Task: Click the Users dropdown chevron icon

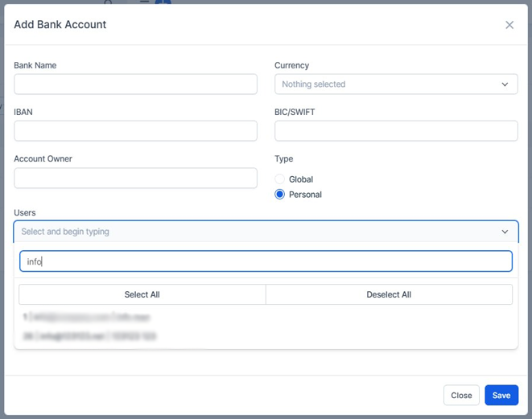Action: coord(505,232)
